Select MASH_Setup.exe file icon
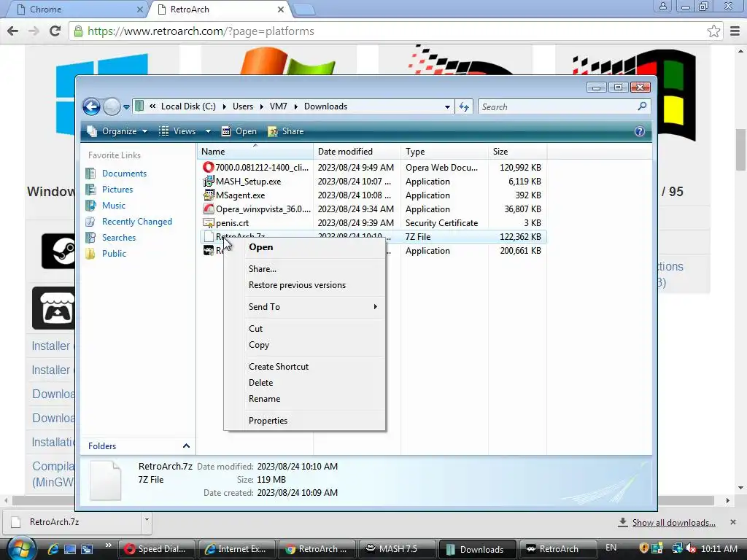The height and width of the screenshot is (560, 747). coord(208,181)
